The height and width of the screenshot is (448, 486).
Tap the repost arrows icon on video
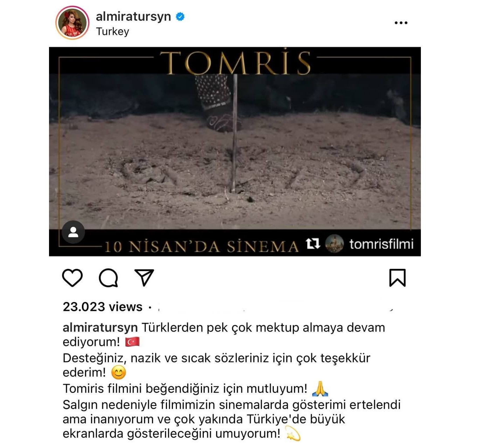(313, 243)
